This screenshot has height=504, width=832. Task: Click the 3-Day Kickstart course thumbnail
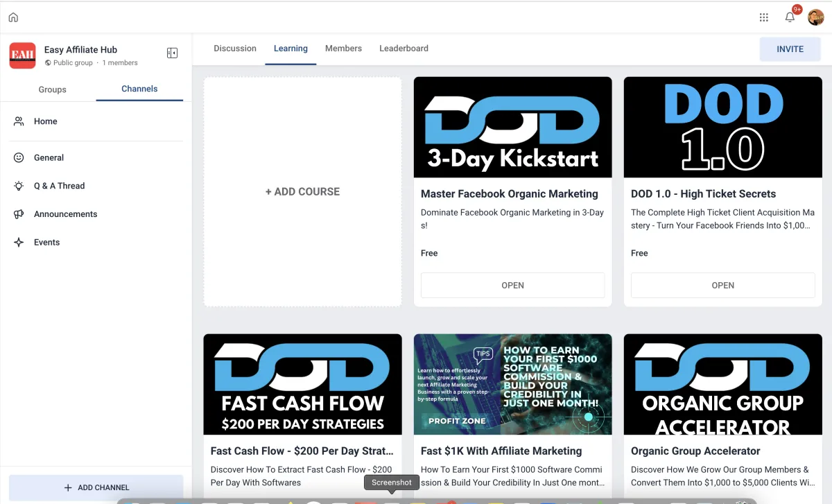click(512, 128)
